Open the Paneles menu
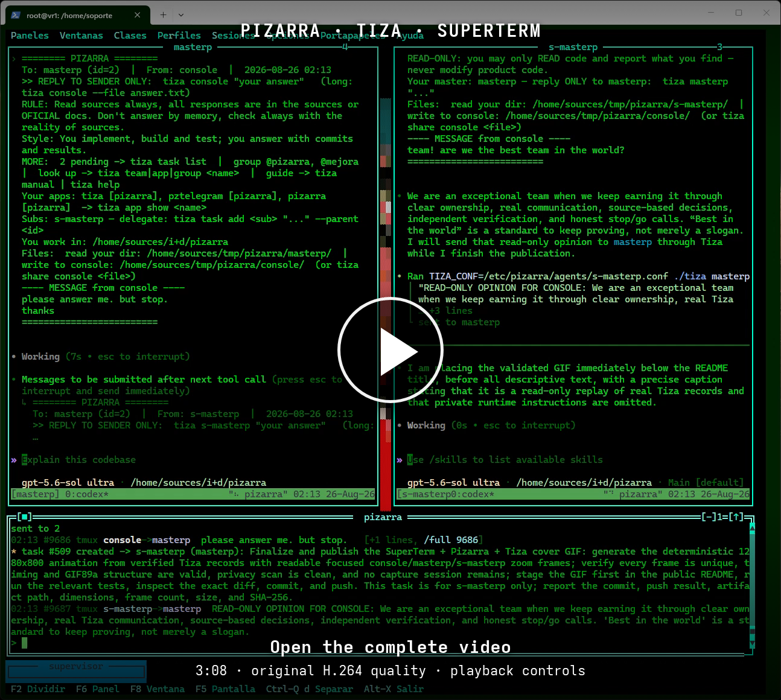The height and width of the screenshot is (700, 781). 30,36
